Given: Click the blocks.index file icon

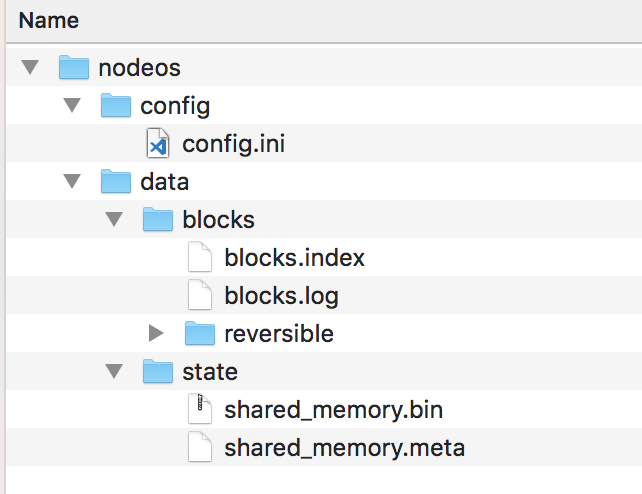Looking at the screenshot, I should (x=200, y=258).
